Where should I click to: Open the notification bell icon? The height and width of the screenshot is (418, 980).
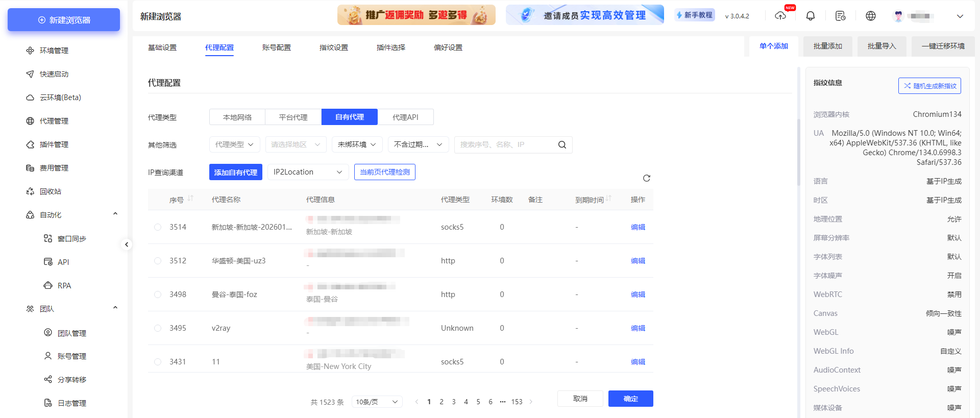811,16
